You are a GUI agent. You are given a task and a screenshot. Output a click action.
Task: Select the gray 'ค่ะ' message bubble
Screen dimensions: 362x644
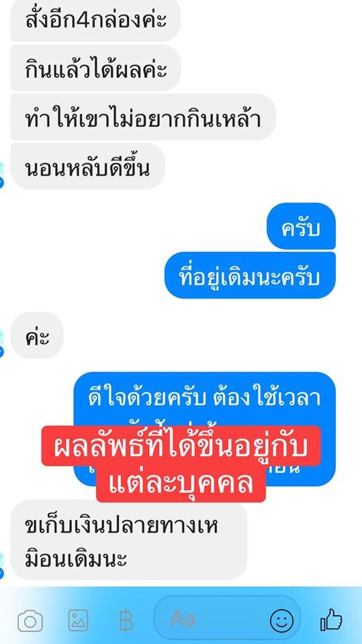(x=37, y=335)
